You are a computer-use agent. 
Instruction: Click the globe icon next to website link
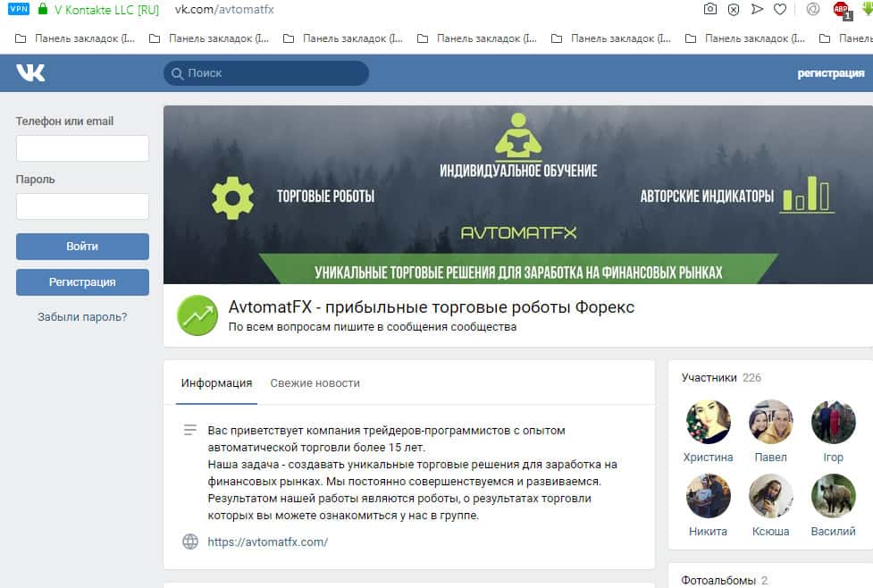(x=190, y=542)
